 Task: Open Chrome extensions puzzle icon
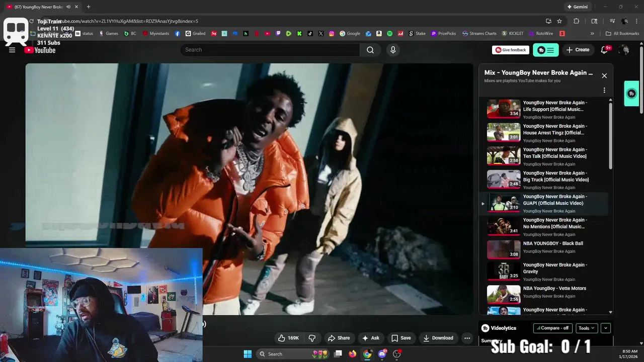coord(577,21)
